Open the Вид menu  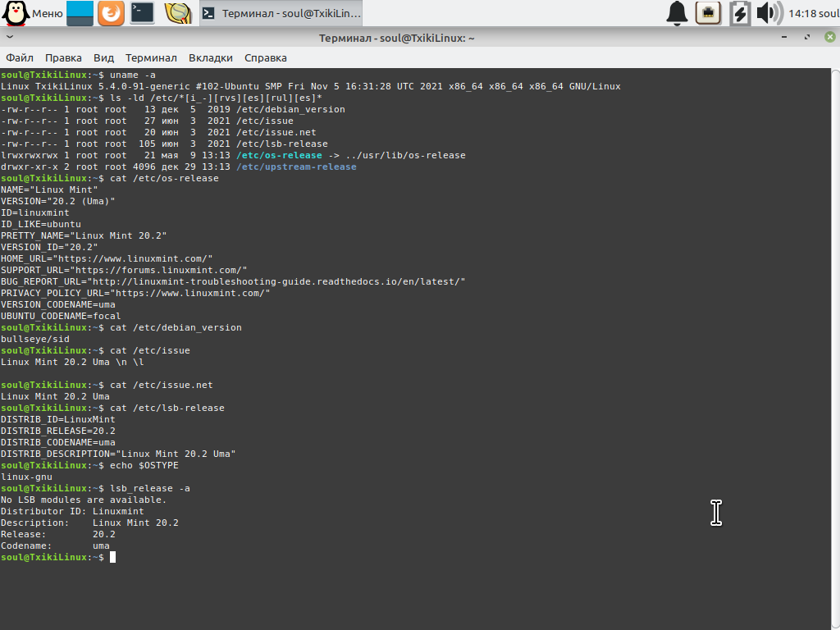[103, 58]
